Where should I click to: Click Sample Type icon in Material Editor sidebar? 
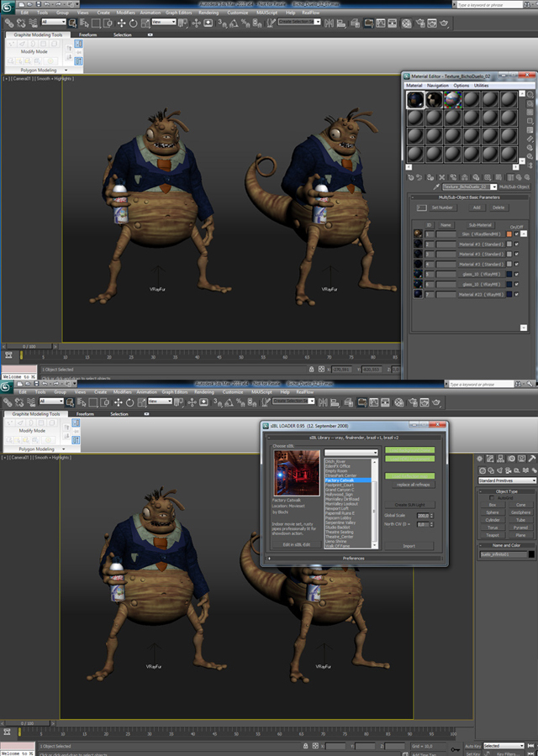click(530, 94)
